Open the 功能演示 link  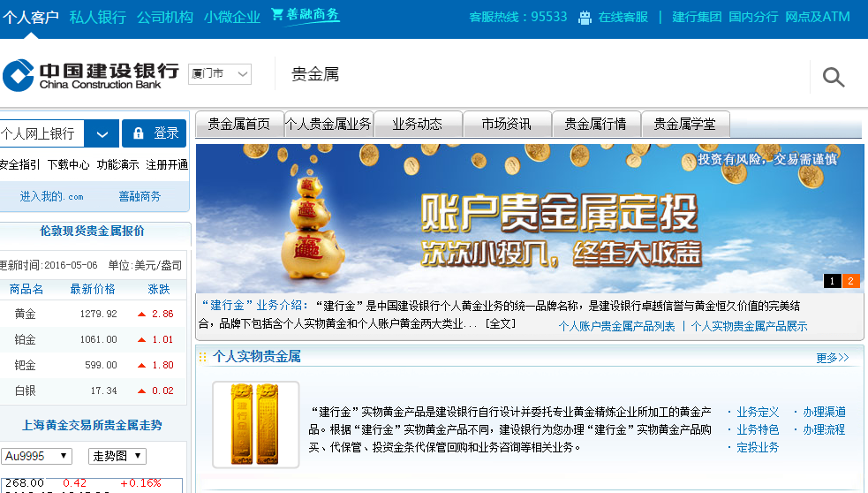click(x=117, y=164)
